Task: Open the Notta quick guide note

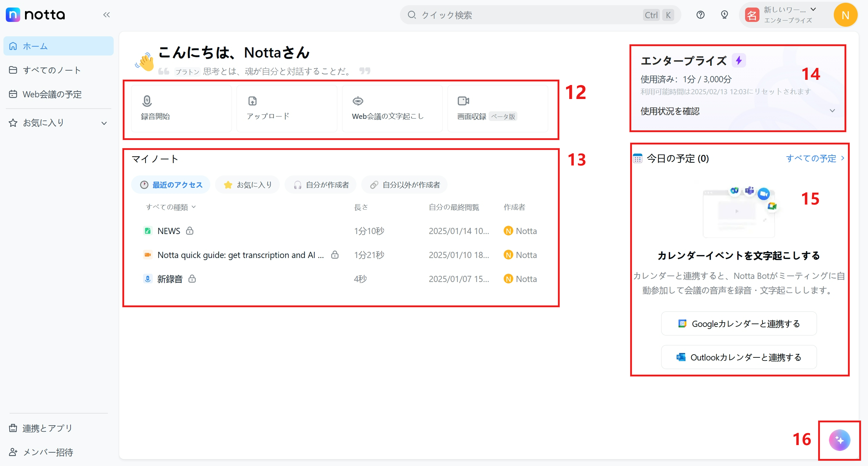Action: tap(240, 255)
